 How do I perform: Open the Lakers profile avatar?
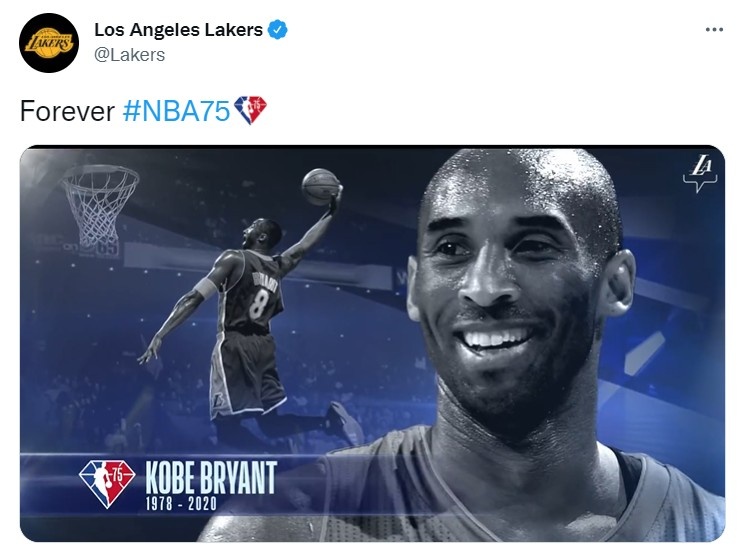[49, 43]
